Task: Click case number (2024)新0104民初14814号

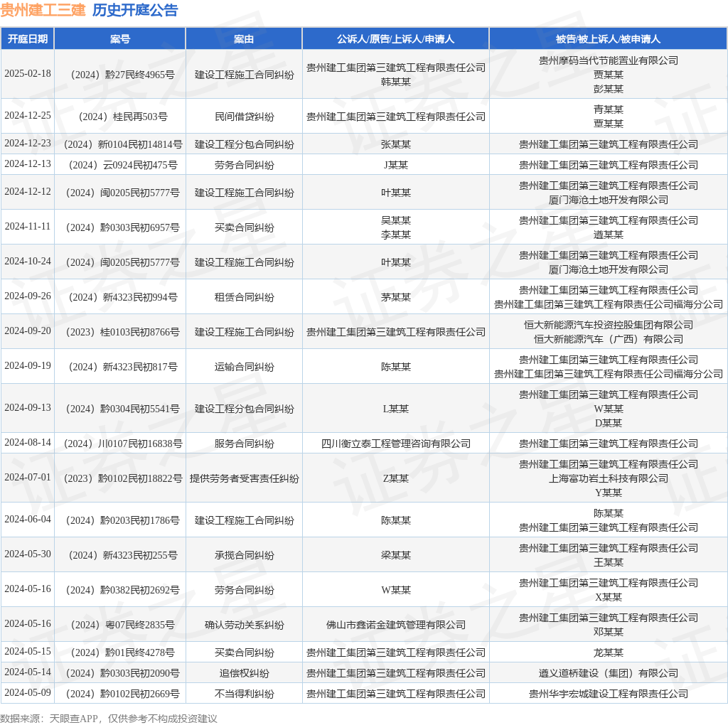Action: [119, 144]
